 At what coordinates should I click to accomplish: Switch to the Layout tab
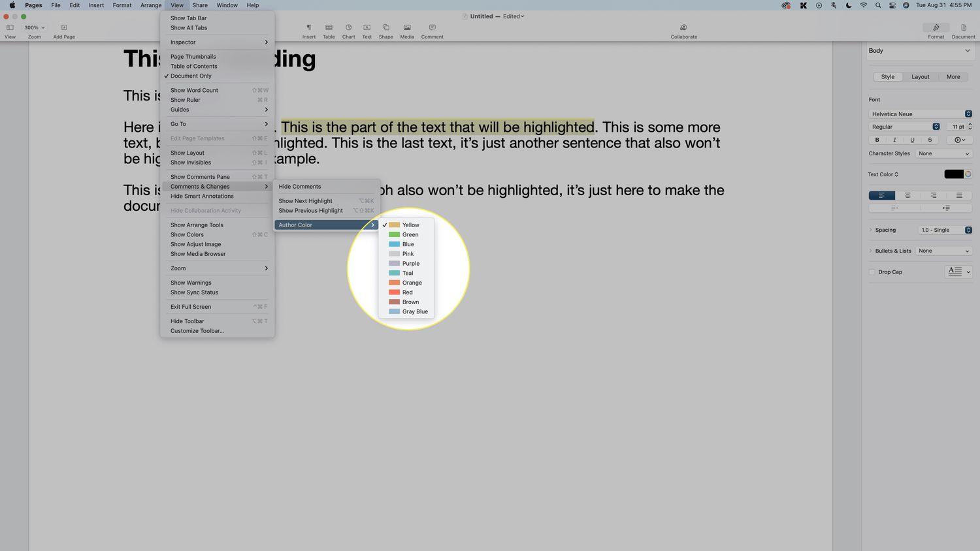(x=920, y=77)
